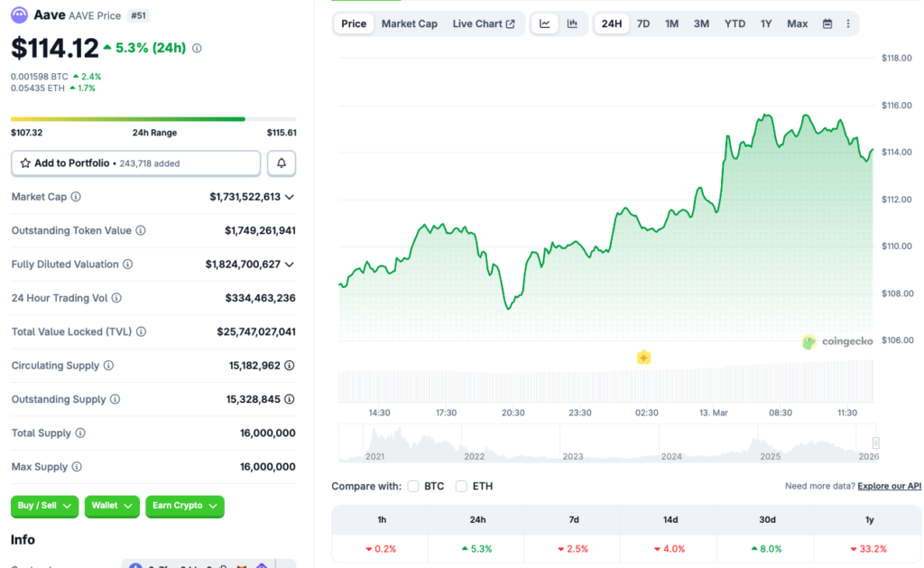The width and height of the screenshot is (924, 568).
Task: Click Total Value Locked info icon
Action: coord(140,332)
